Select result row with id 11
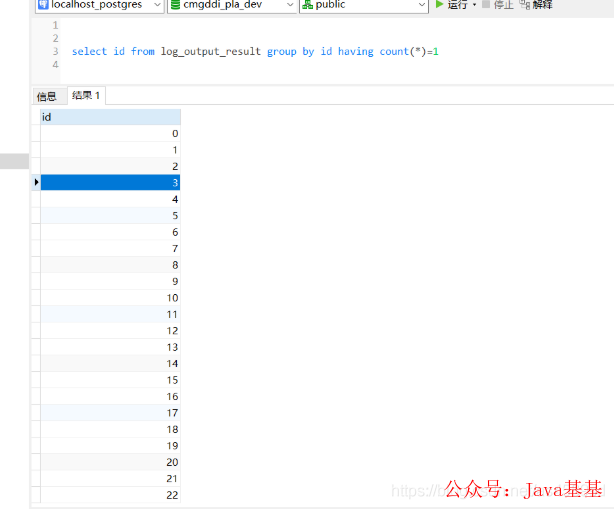 [110, 314]
